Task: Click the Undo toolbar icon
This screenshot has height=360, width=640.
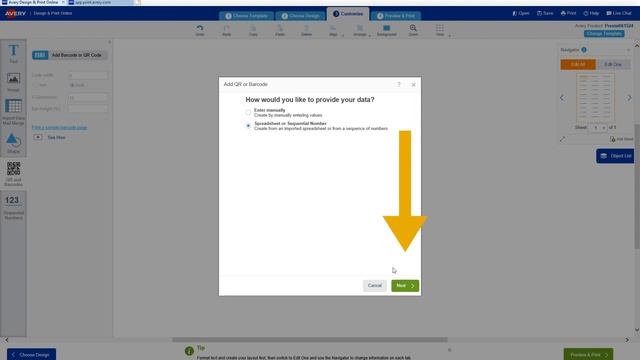Action: pos(200,30)
